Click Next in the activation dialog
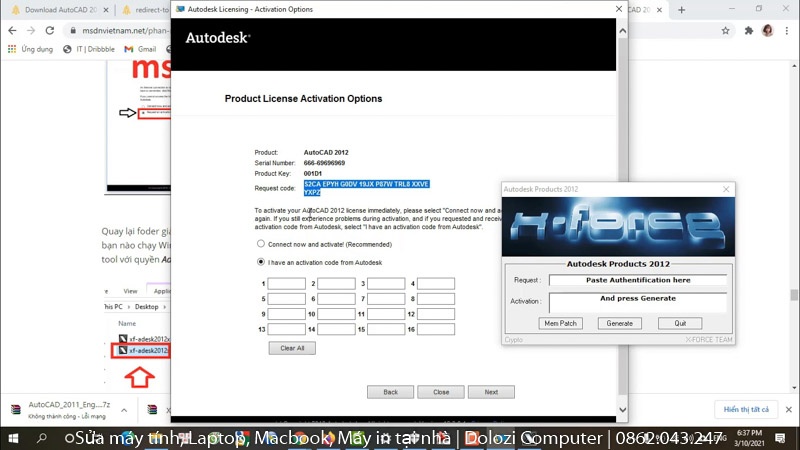The width and height of the screenshot is (800, 450). tap(491, 392)
